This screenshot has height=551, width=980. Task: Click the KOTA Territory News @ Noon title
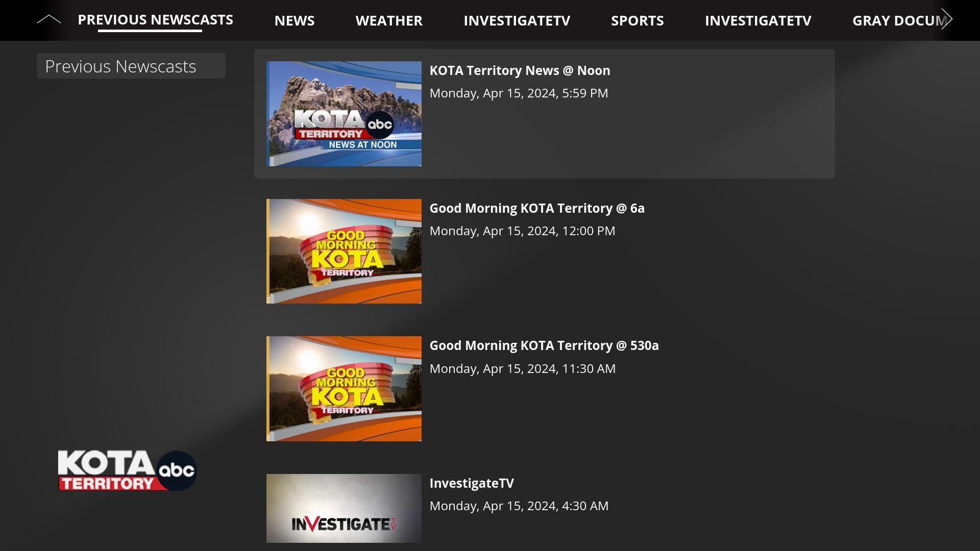[x=520, y=70]
